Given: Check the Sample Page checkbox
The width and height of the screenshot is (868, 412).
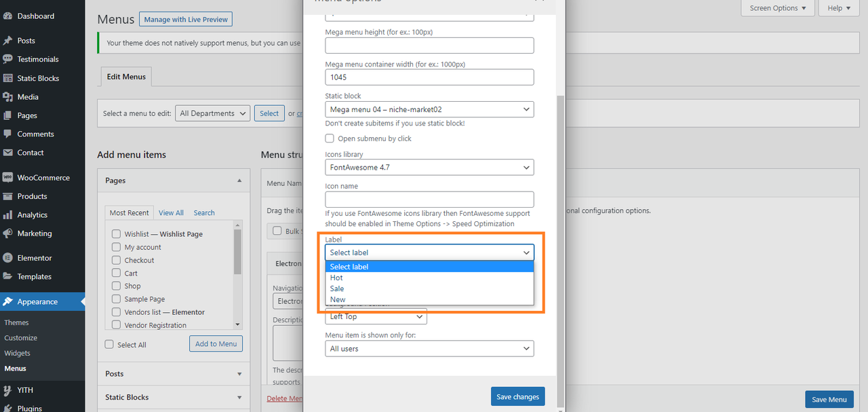Looking at the screenshot, I should tap(117, 299).
